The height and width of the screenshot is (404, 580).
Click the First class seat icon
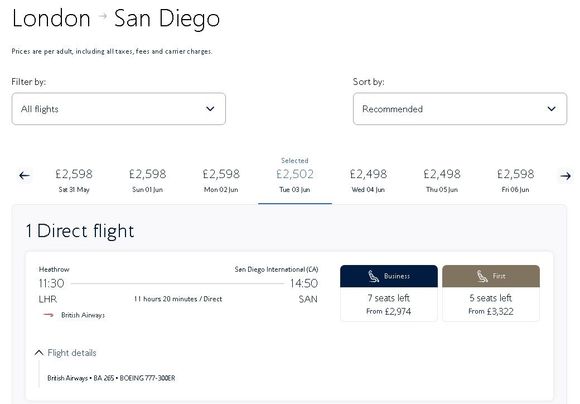point(482,276)
